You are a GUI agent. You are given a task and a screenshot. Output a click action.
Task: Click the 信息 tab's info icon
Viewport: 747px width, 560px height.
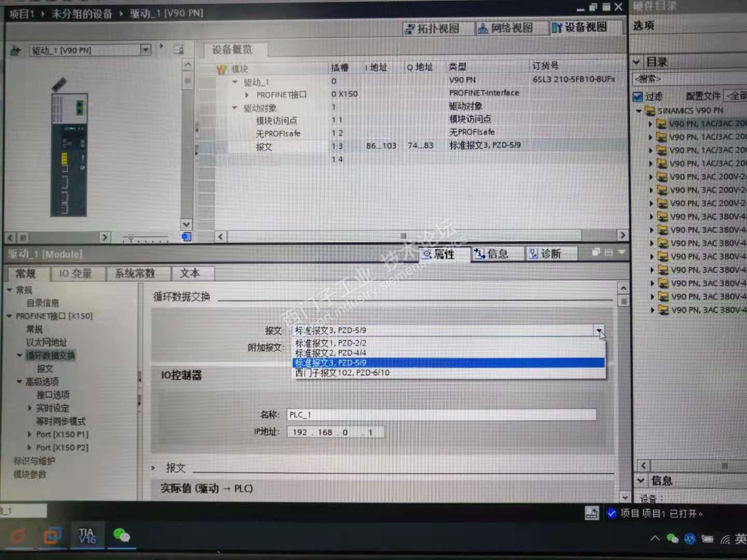480,254
